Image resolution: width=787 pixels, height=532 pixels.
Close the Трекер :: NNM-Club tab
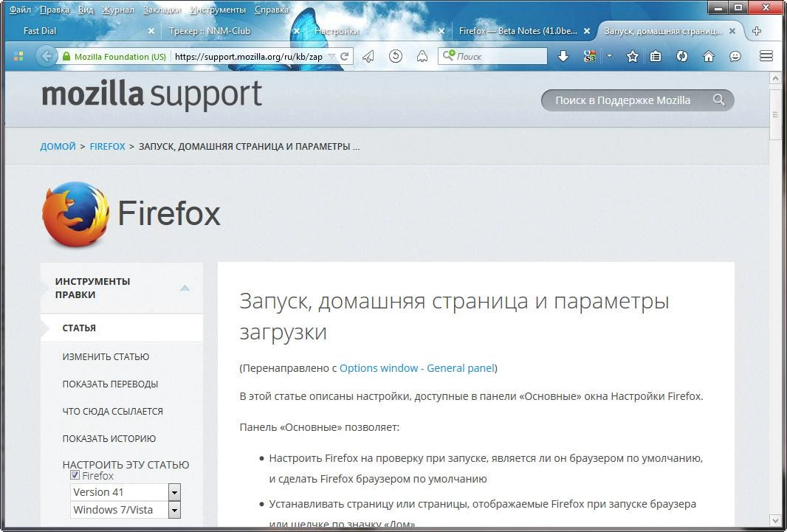pos(296,31)
